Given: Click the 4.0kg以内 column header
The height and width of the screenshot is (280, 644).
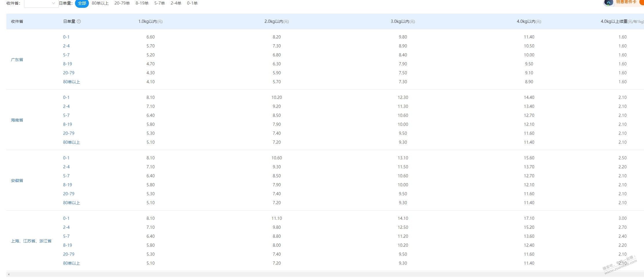Looking at the screenshot, I should click(529, 21).
